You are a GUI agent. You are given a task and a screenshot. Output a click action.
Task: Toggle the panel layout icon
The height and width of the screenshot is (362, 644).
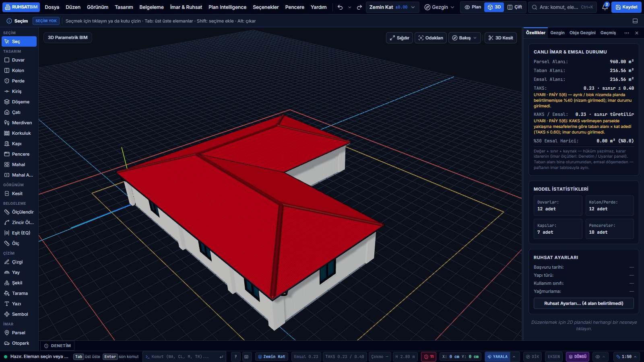coord(635,21)
